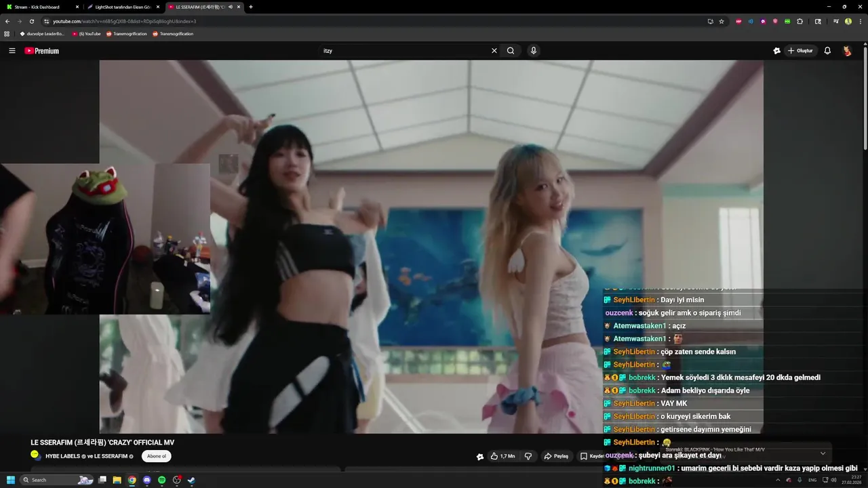
Task: Switch to Stream - Kick Dashboard tab
Action: pyautogui.click(x=42, y=7)
